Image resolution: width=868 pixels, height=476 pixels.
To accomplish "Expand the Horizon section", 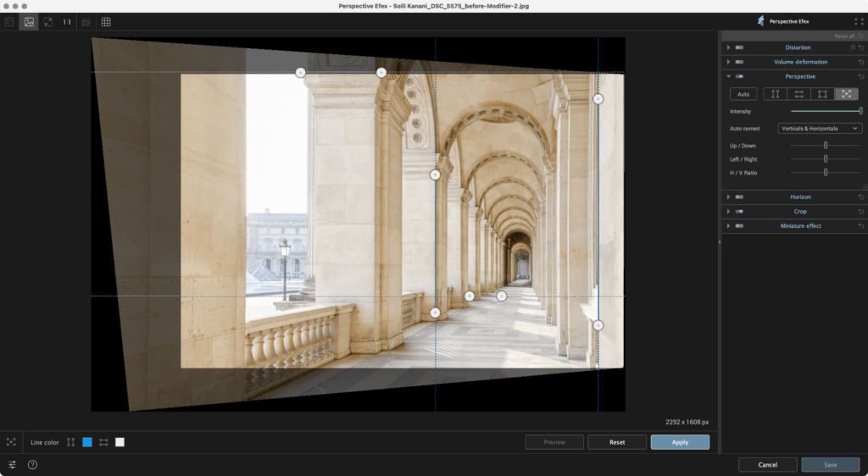I will pos(728,196).
